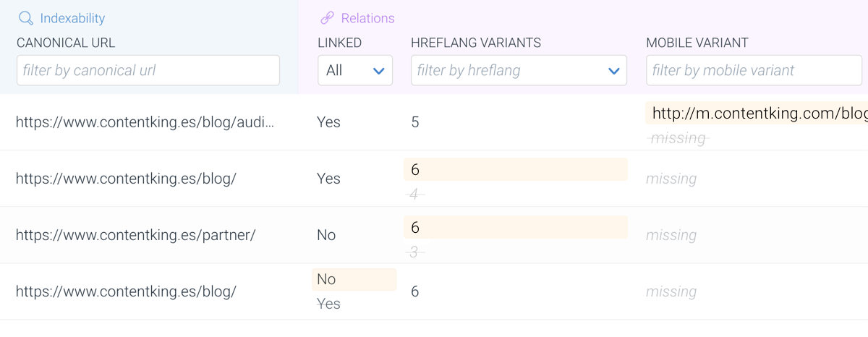Open the contentking.es/blog/audi… canonical URL

[145, 122]
